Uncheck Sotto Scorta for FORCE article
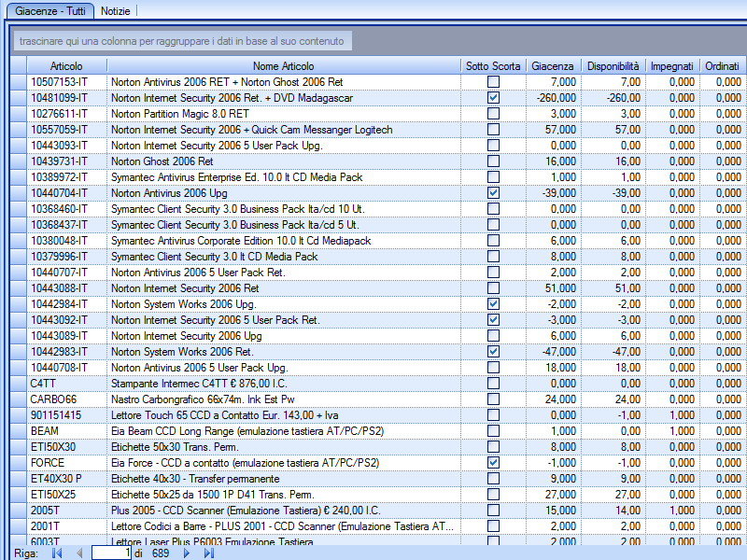This screenshot has width=747, height=560. point(494,462)
